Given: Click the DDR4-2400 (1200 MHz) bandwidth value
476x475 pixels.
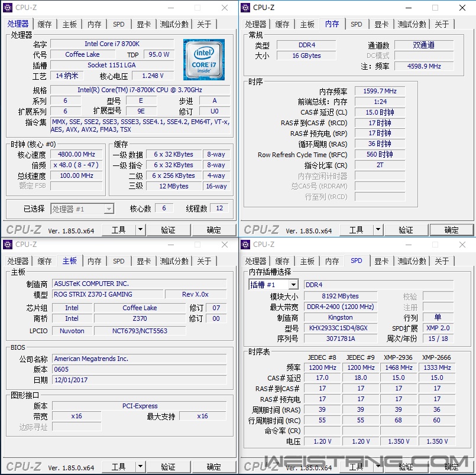Looking at the screenshot, I should click(x=341, y=307).
